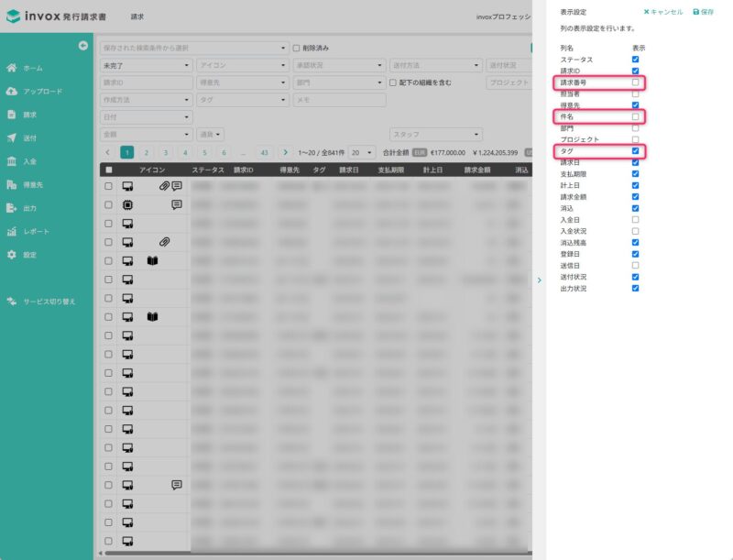The image size is (733, 560).
Task: Click the Home (ホーム) house icon in sidebar
Action: pyautogui.click(x=12, y=68)
